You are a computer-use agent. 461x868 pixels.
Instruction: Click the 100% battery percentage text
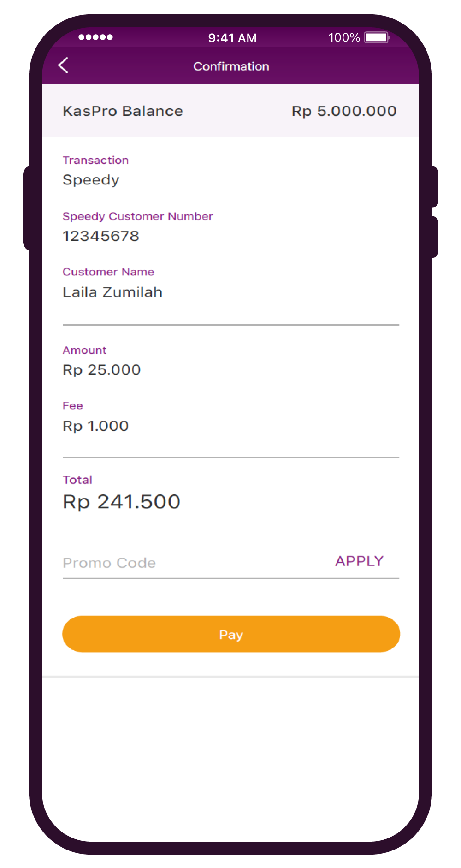click(344, 37)
